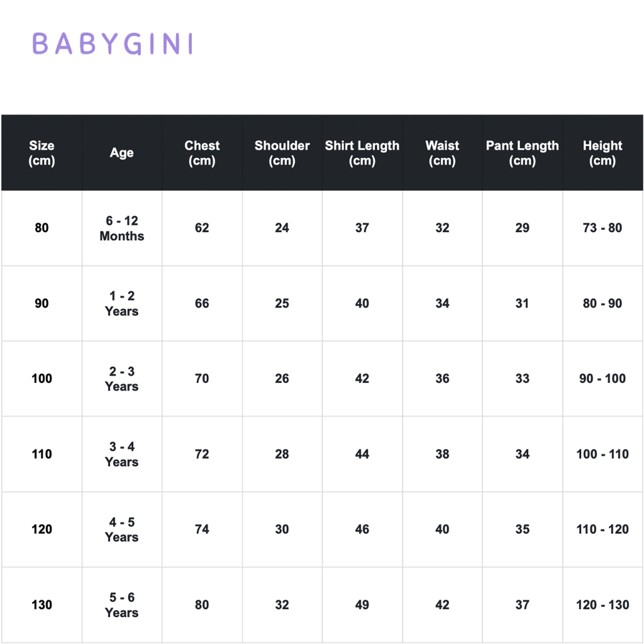Select size 80 row cell
Screen dimensions: 644x644
pos(42,228)
